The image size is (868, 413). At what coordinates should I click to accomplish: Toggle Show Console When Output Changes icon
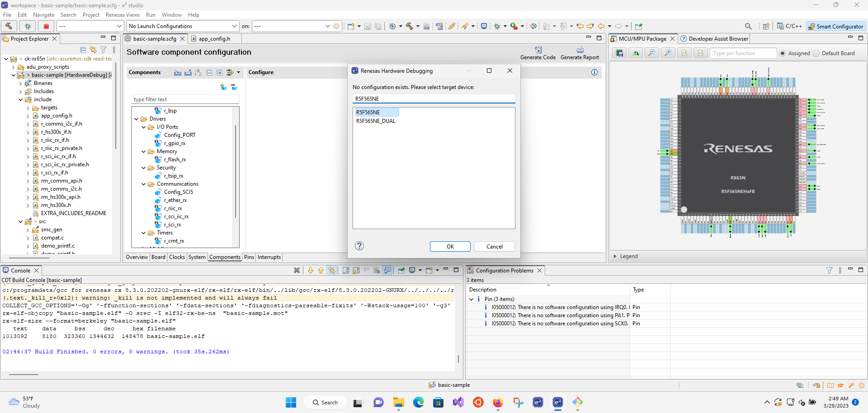point(388,270)
